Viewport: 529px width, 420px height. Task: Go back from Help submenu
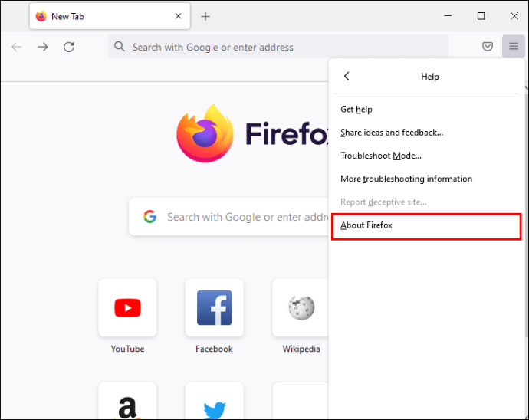(x=347, y=76)
